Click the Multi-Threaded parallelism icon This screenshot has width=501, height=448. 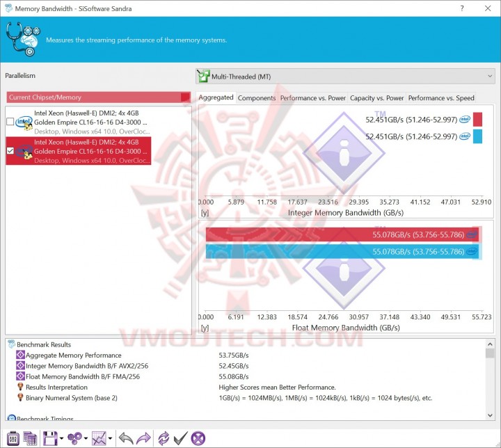tap(203, 77)
